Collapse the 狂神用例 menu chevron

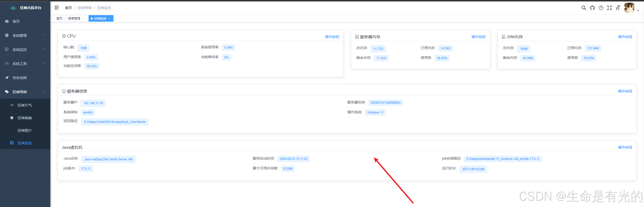point(44,92)
